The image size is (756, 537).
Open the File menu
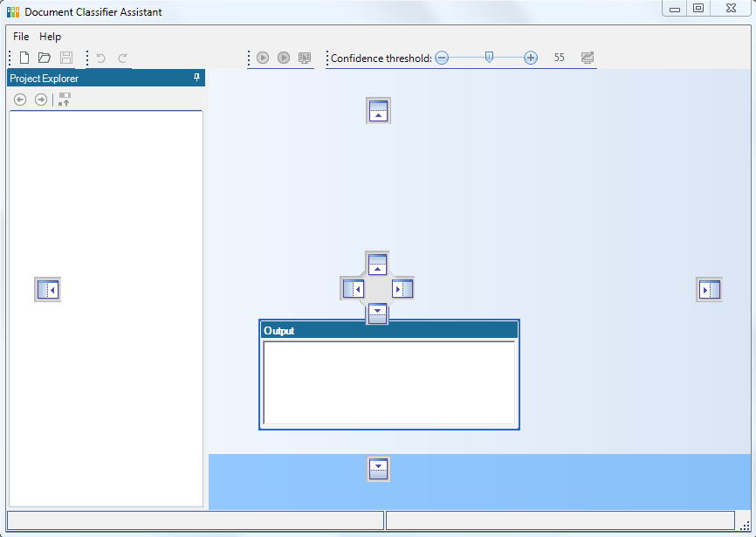tap(21, 37)
